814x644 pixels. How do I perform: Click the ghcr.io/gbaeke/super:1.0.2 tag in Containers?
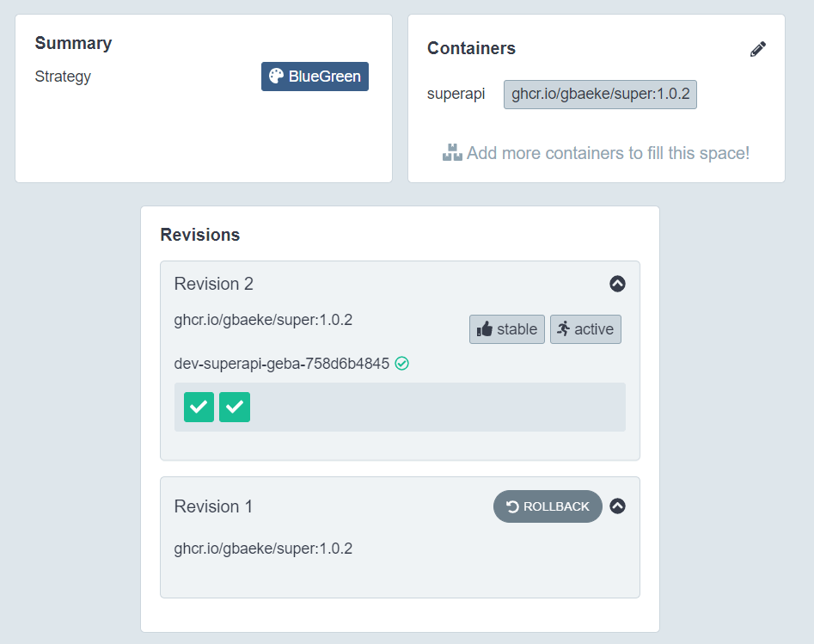click(x=600, y=95)
